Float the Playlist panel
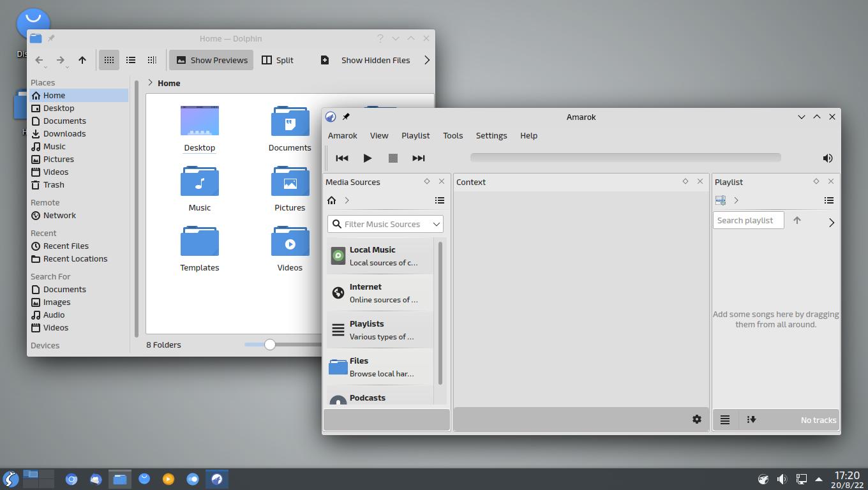Screen dimensions: 868x490 pos(816,182)
